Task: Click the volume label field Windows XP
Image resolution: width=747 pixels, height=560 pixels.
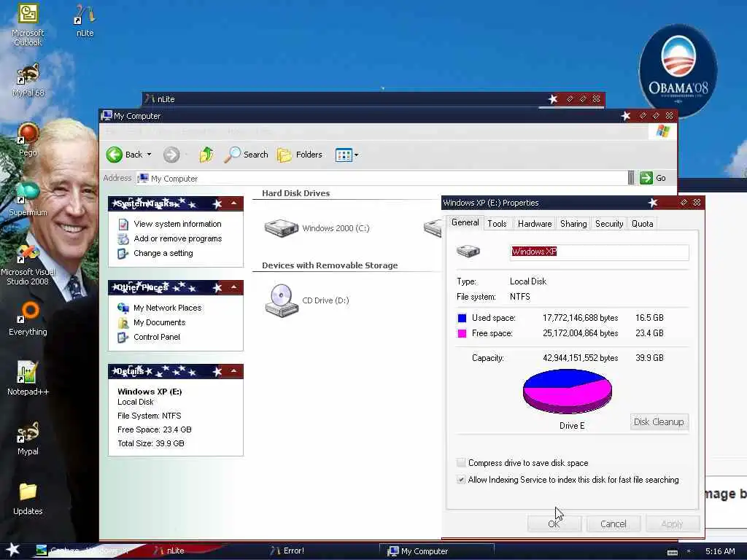Action: click(600, 252)
